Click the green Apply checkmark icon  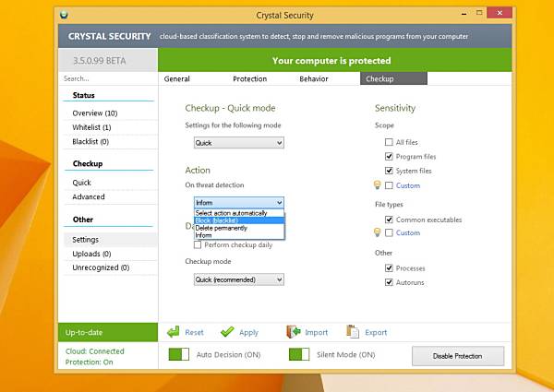[x=227, y=332]
